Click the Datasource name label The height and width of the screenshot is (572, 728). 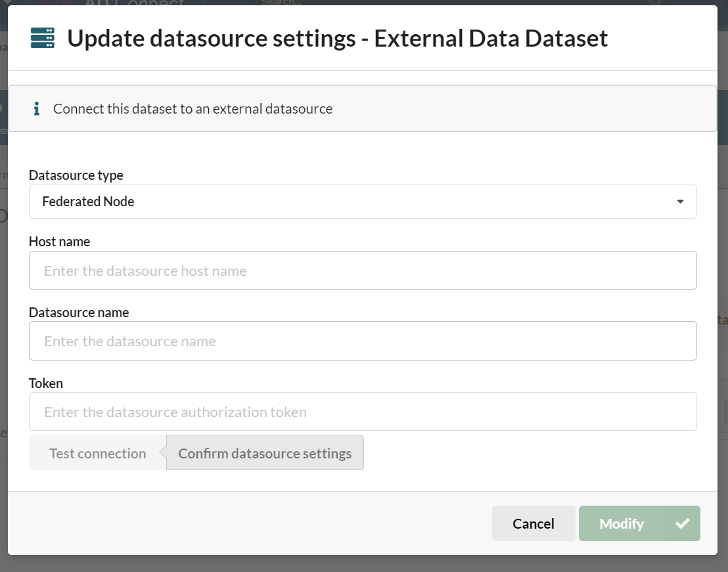(x=79, y=313)
